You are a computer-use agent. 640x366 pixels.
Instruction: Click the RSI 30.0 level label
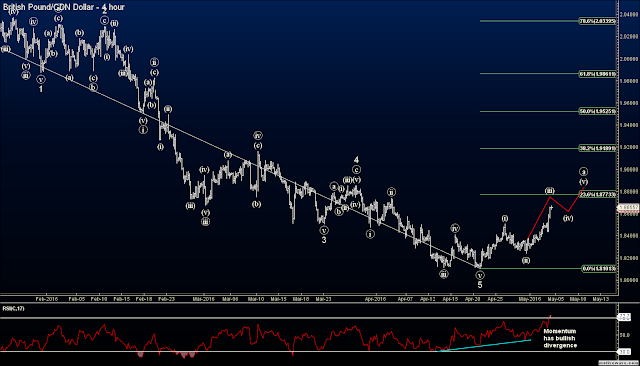(x=624, y=351)
